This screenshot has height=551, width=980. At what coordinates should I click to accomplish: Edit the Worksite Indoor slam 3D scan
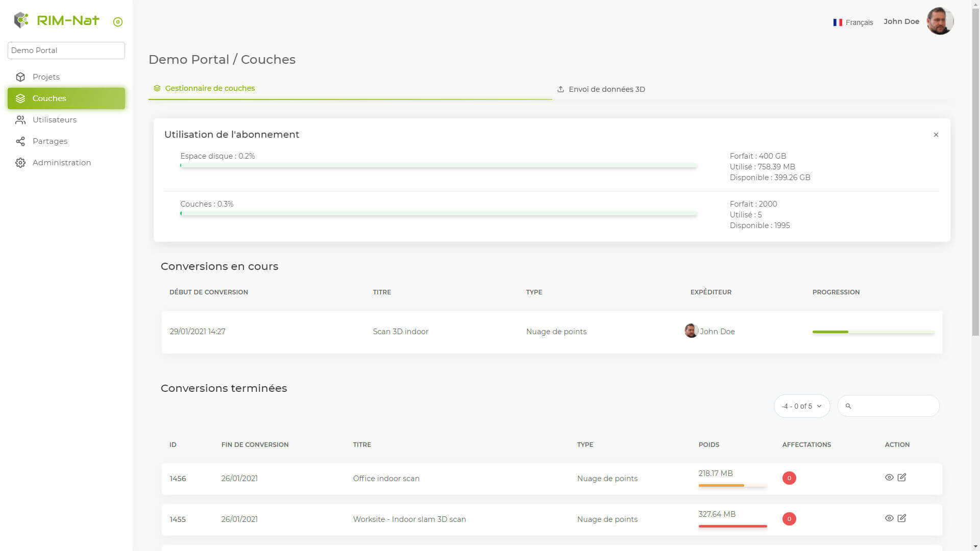(x=902, y=518)
